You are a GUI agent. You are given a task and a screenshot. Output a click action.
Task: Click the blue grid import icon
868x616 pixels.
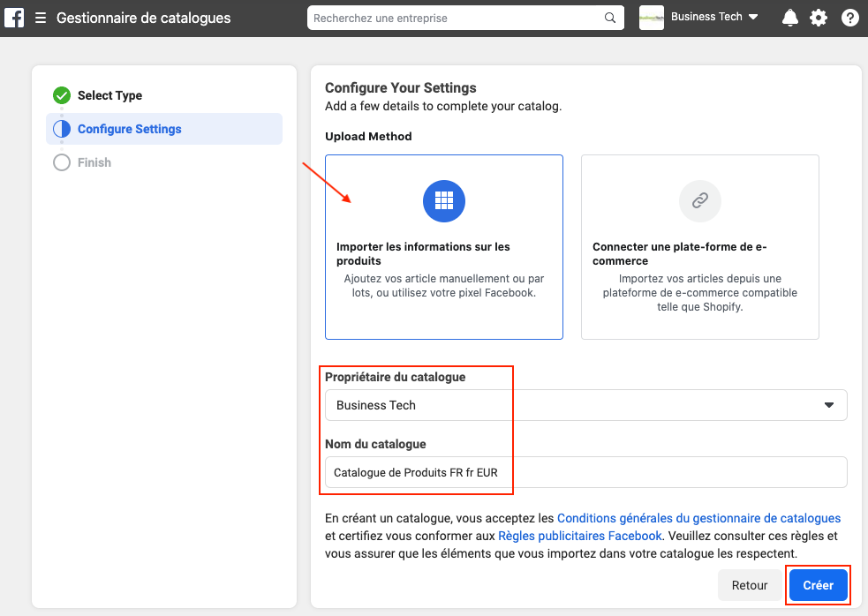pyautogui.click(x=443, y=201)
